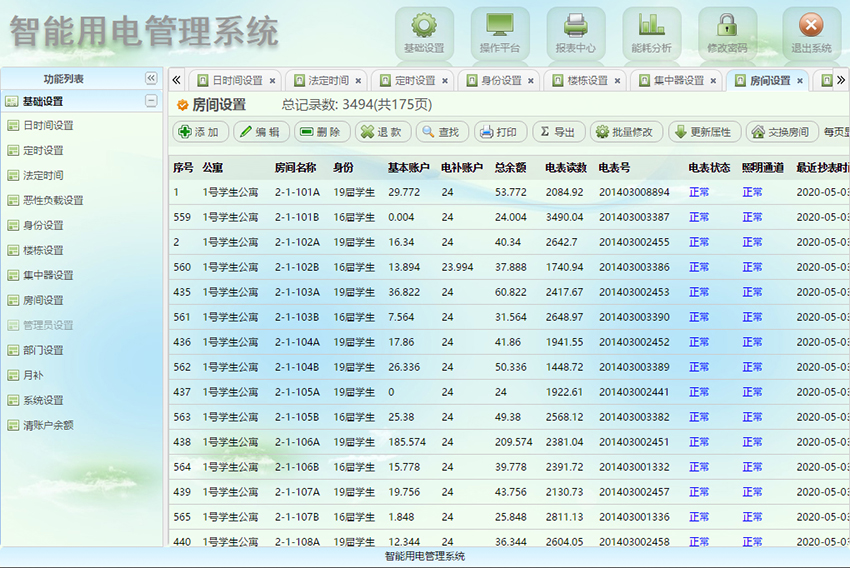Image resolution: width=850 pixels, height=568 pixels.
Task: Open the 基础设置 gear icon in header
Action: point(424,26)
